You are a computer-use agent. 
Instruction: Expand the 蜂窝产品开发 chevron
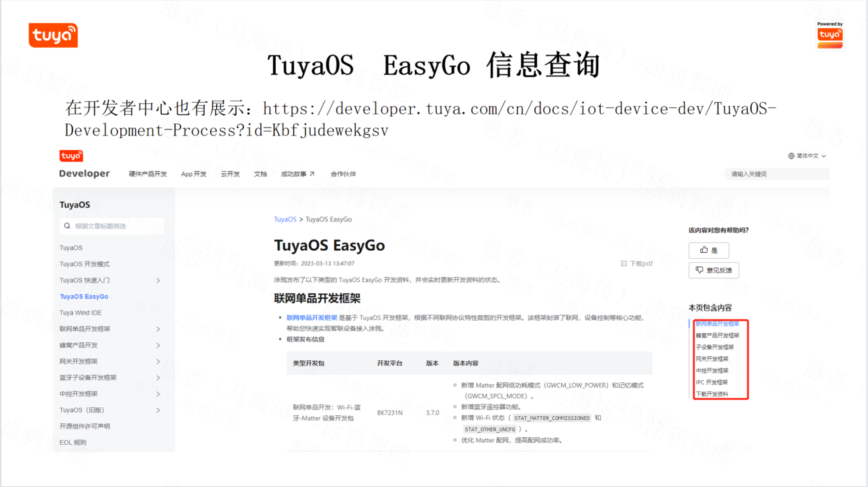coord(158,345)
